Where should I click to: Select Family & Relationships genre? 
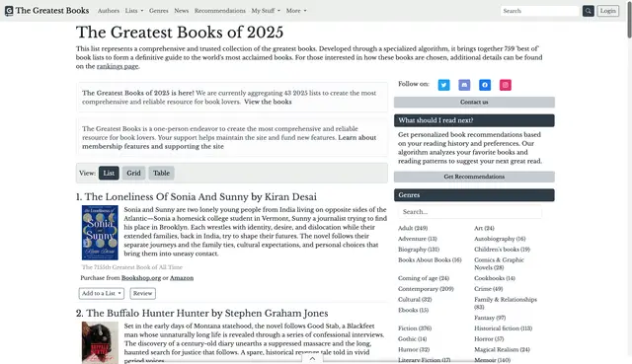tap(506, 303)
